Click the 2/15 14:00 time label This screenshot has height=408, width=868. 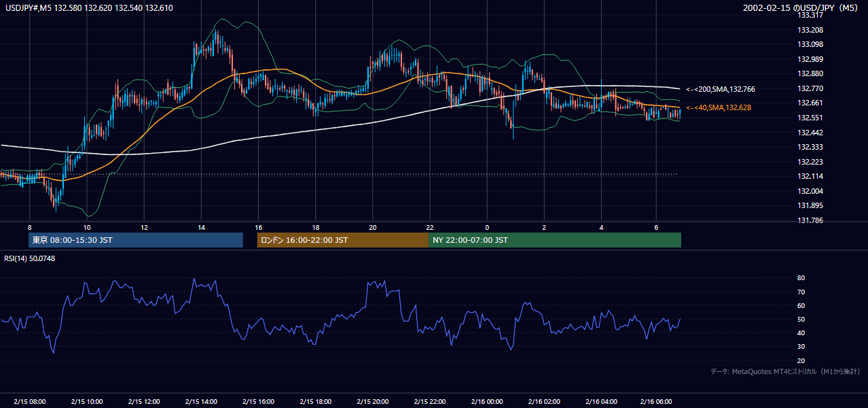pyautogui.click(x=201, y=401)
